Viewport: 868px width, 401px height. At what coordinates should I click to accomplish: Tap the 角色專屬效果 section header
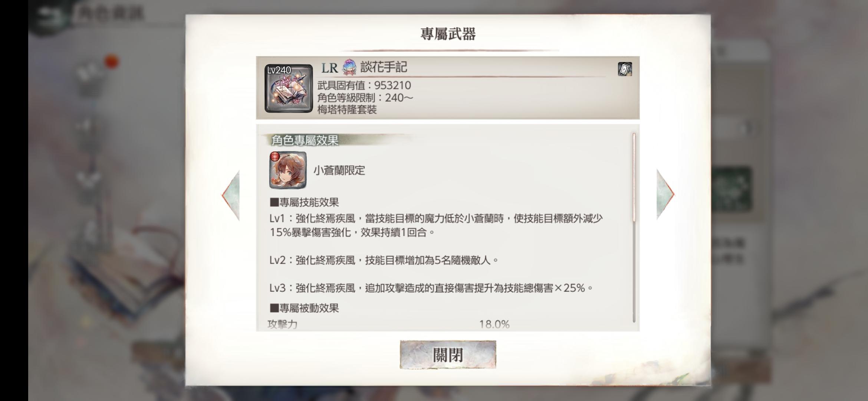[305, 140]
